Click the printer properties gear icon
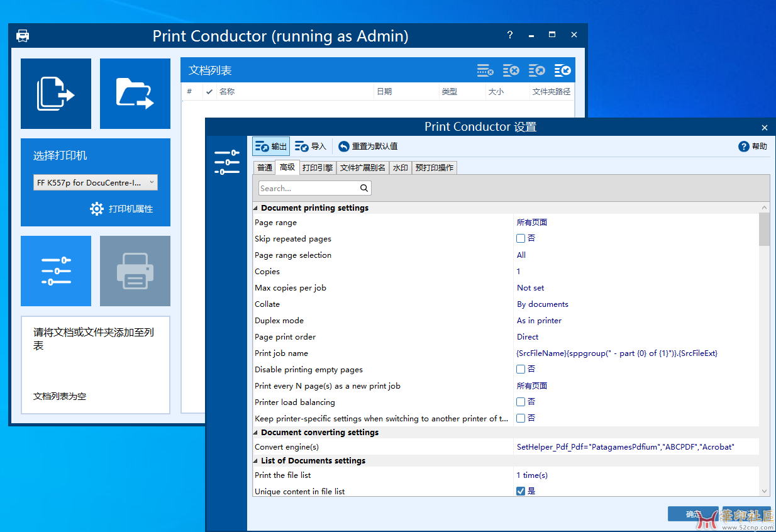The height and width of the screenshot is (532, 776). [x=97, y=209]
